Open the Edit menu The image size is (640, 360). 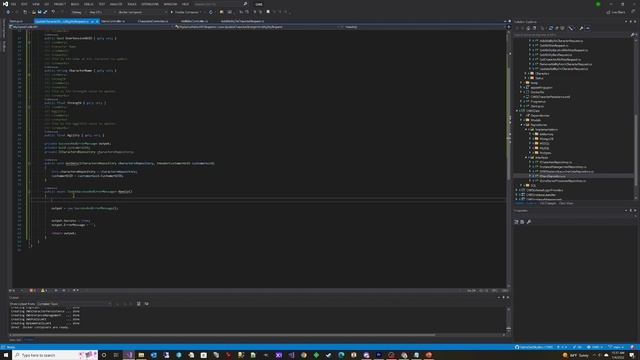[x=24, y=4]
